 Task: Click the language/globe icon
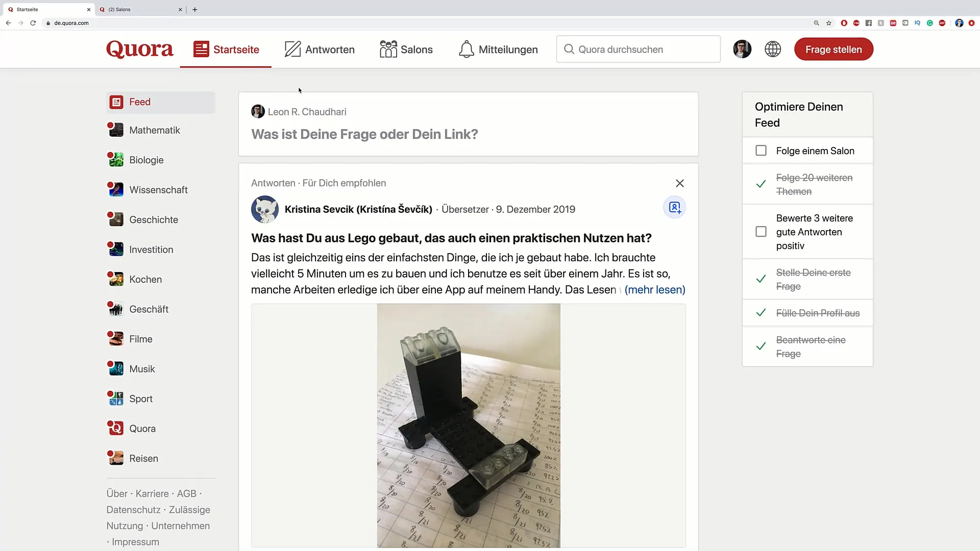(x=773, y=49)
